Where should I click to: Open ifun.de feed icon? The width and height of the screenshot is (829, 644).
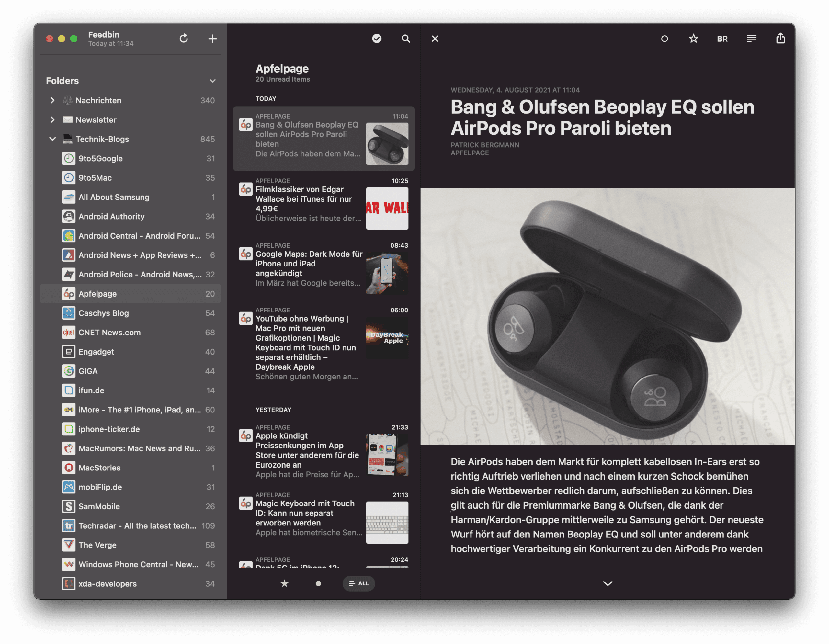(x=69, y=390)
